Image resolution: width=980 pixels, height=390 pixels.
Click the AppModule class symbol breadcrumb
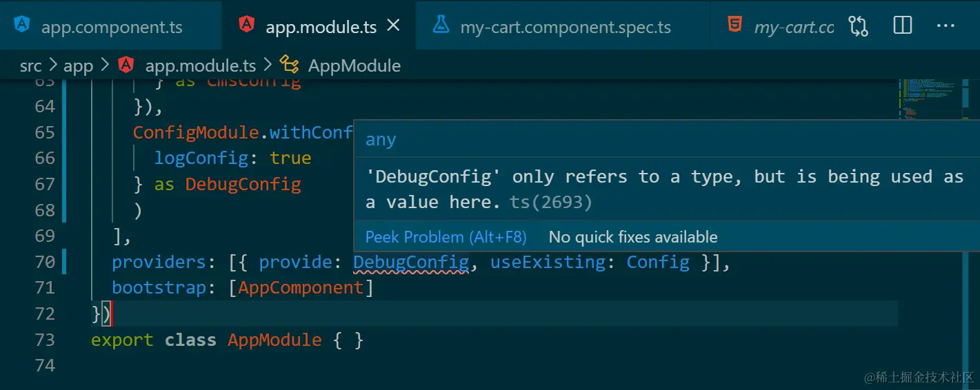pyautogui.click(x=354, y=66)
